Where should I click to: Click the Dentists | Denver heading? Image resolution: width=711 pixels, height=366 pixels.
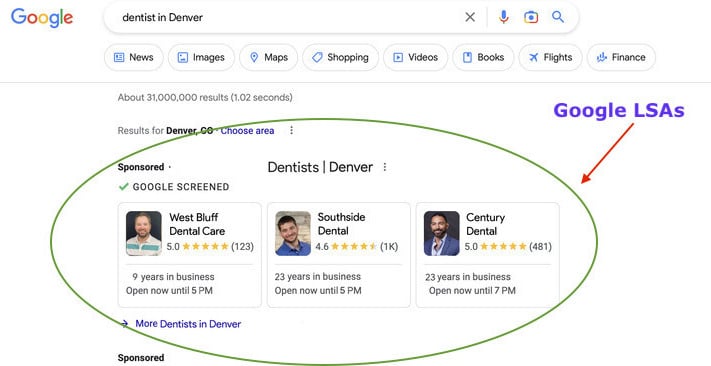pyautogui.click(x=320, y=167)
